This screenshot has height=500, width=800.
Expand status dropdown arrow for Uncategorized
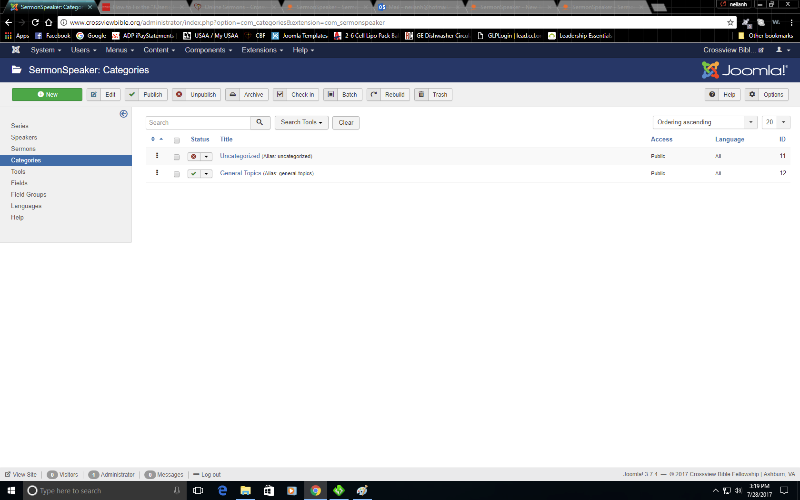point(206,157)
